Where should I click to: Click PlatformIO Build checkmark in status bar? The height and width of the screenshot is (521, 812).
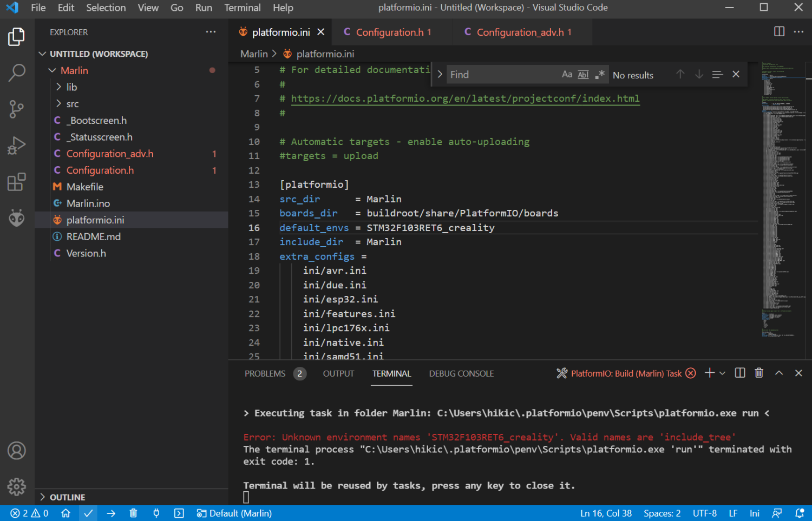(x=88, y=513)
